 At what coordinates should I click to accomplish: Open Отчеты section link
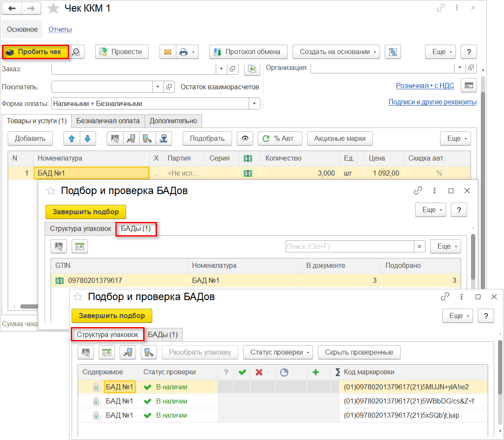60,30
